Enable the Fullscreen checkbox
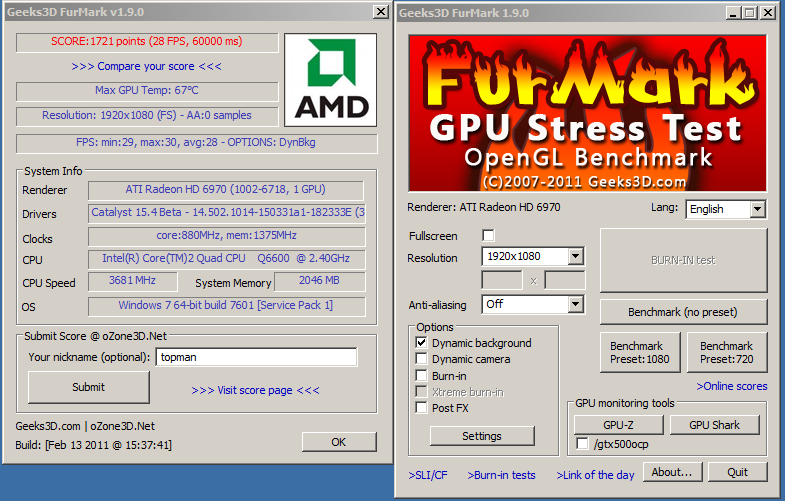Image resolution: width=785 pixels, height=501 pixels. tap(488, 235)
